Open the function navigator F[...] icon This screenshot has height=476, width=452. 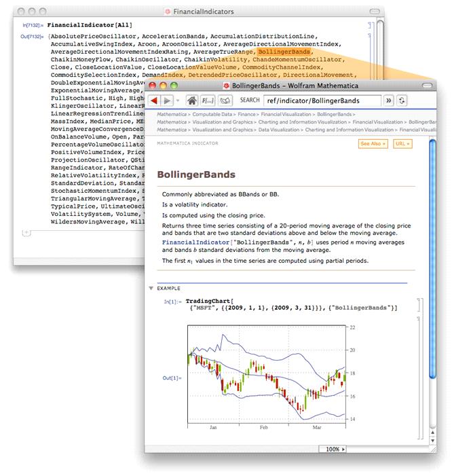pos(208,100)
